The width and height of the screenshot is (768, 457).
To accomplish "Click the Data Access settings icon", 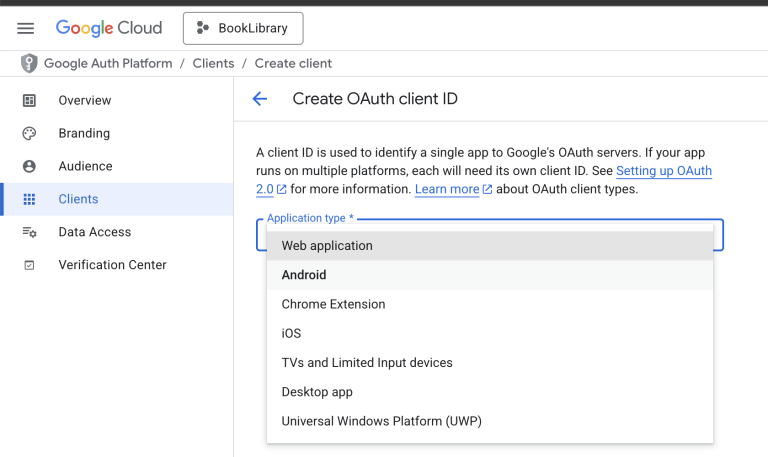I will click(x=29, y=232).
